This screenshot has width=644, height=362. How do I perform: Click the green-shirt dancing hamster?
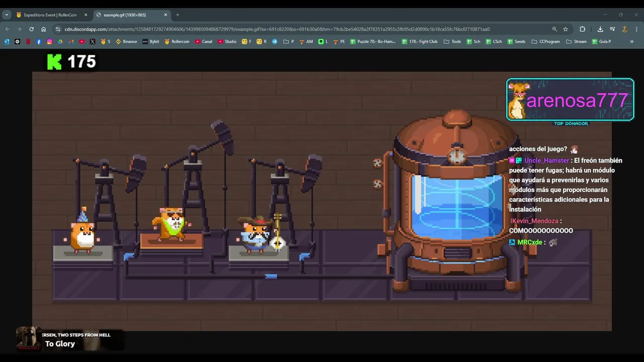coord(172,223)
